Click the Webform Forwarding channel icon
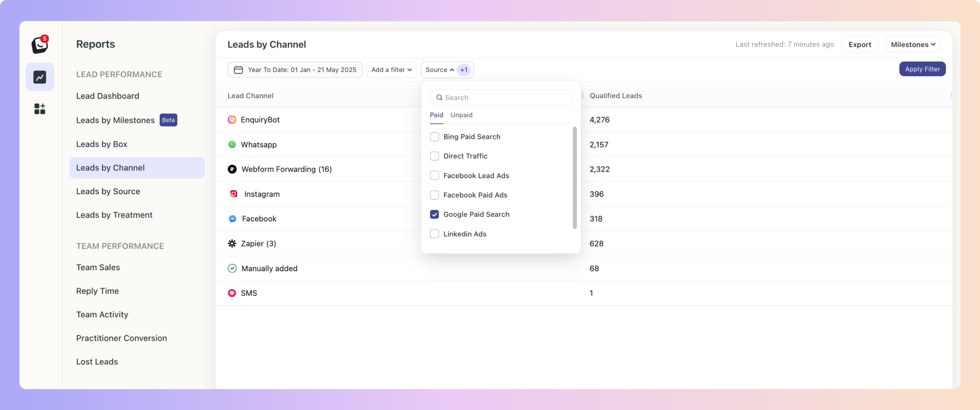Screen dimensions: 980x410 point(232,169)
